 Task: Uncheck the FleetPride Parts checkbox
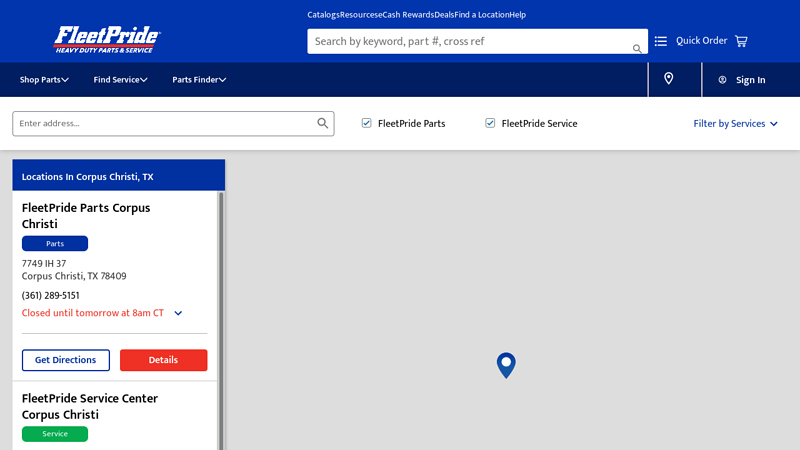367,123
